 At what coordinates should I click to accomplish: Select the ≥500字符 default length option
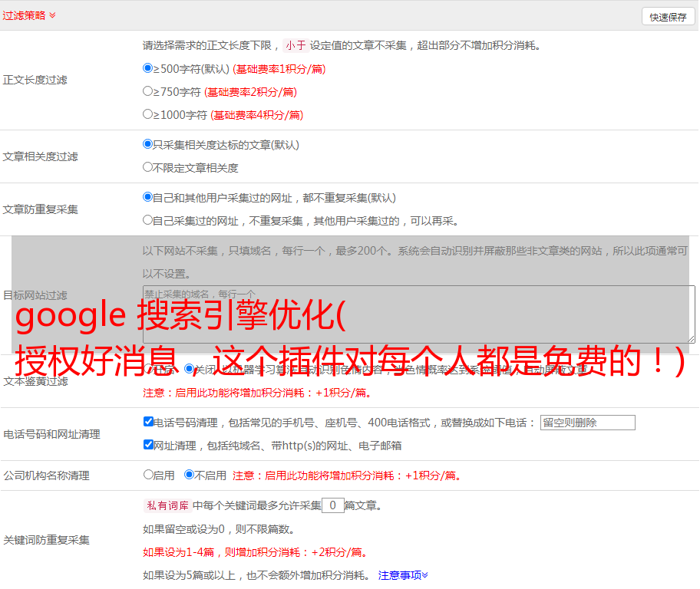click(x=148, y=67)
